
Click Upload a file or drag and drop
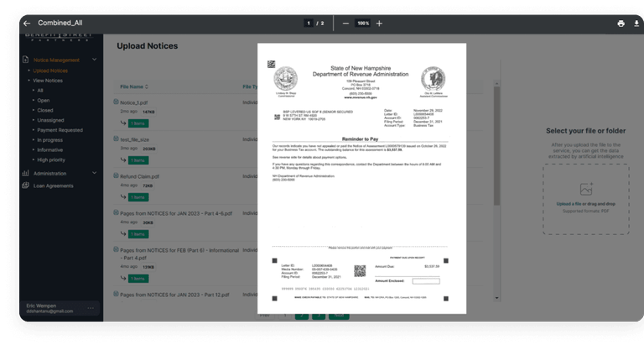[585, 204]
